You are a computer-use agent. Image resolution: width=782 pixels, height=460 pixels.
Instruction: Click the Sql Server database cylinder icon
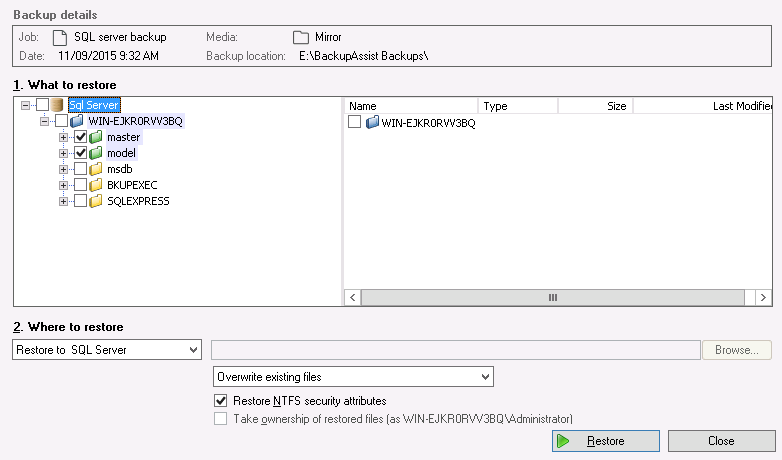(57, 105)
